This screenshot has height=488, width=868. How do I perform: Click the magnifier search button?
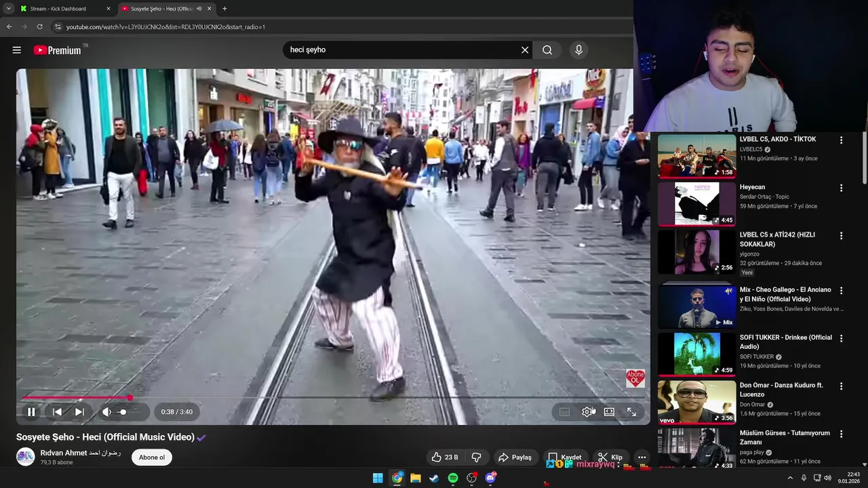[x=547, y=50]
